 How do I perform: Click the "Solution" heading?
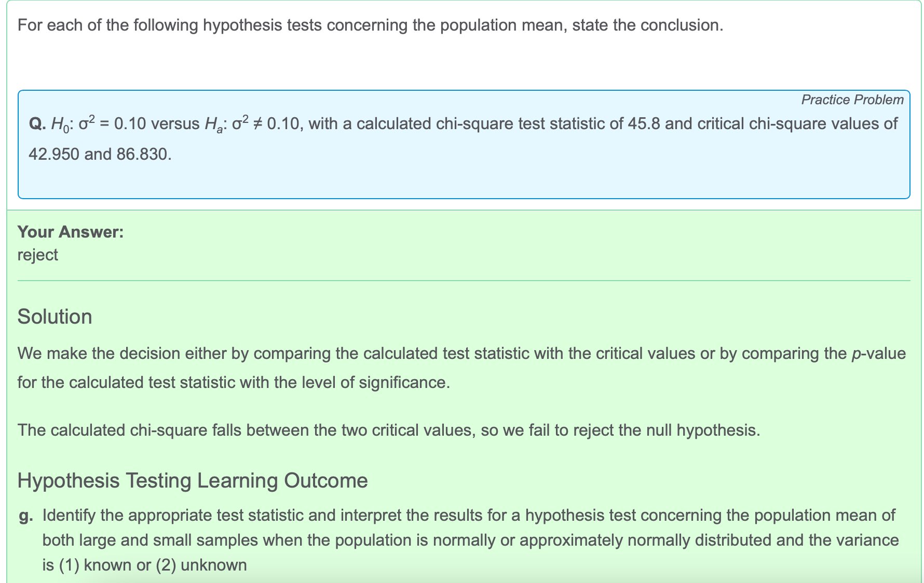55,316
